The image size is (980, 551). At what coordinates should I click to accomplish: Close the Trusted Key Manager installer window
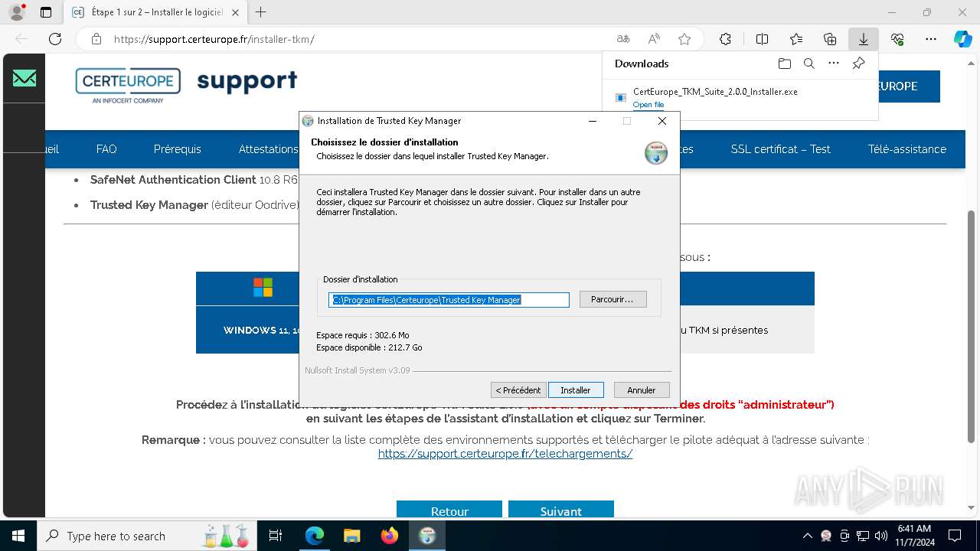coord(662,121)
